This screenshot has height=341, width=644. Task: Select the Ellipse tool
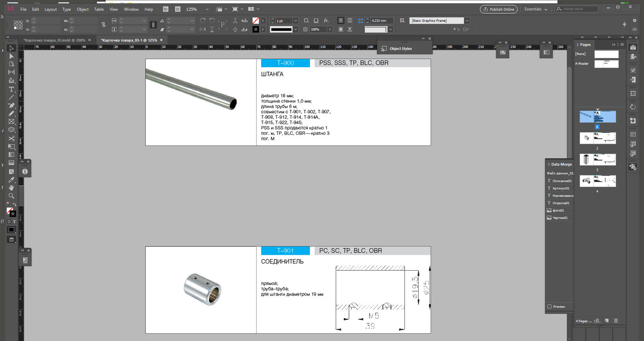point(12,130)
